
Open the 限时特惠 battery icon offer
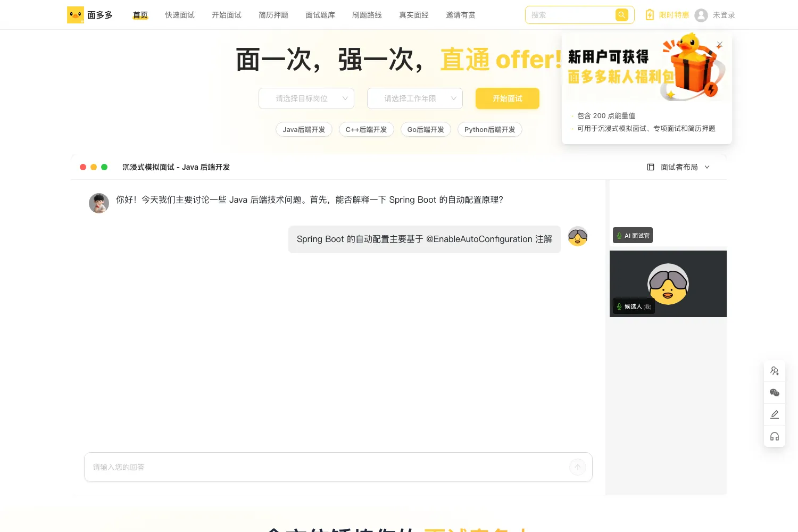click(x=650, y=15)
